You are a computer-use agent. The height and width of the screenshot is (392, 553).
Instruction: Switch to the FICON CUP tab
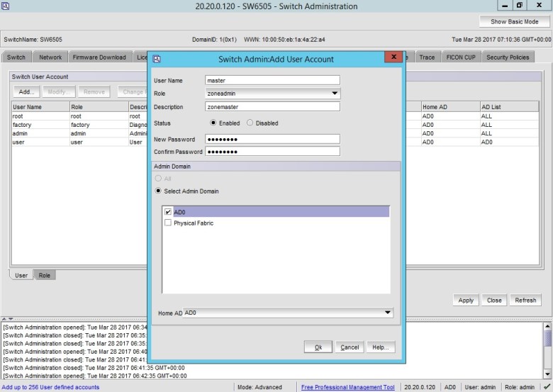click(461, 57)
